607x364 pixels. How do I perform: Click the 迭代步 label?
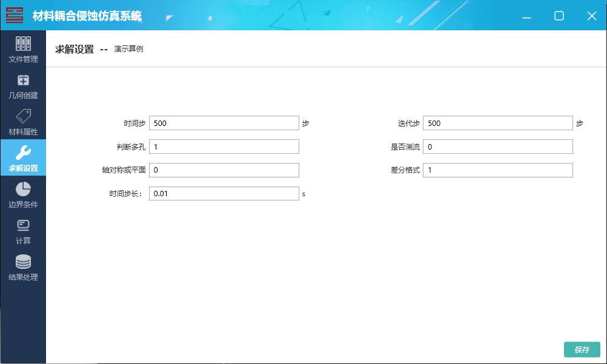409,123
